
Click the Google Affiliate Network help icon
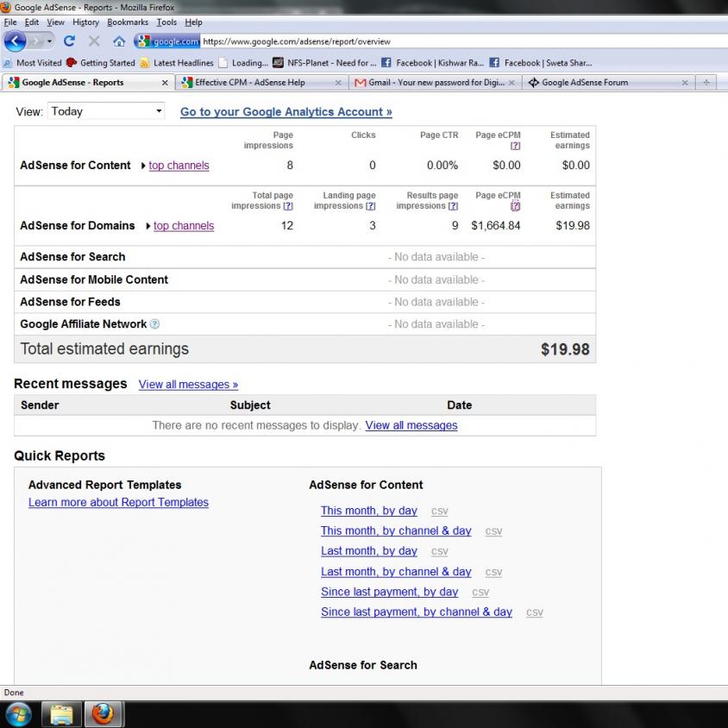tap(154, 324)
